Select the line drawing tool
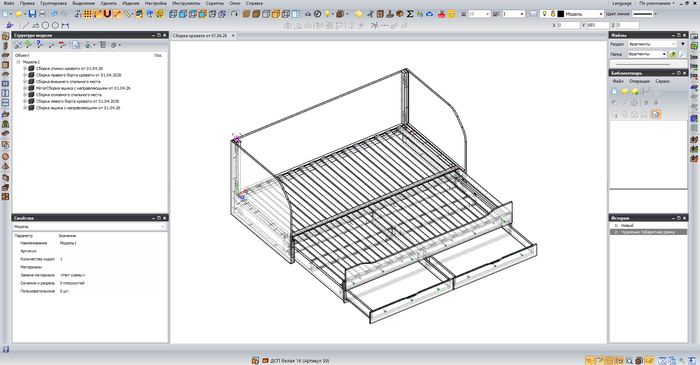The image size is (700, 365). (x=26, y=25)
